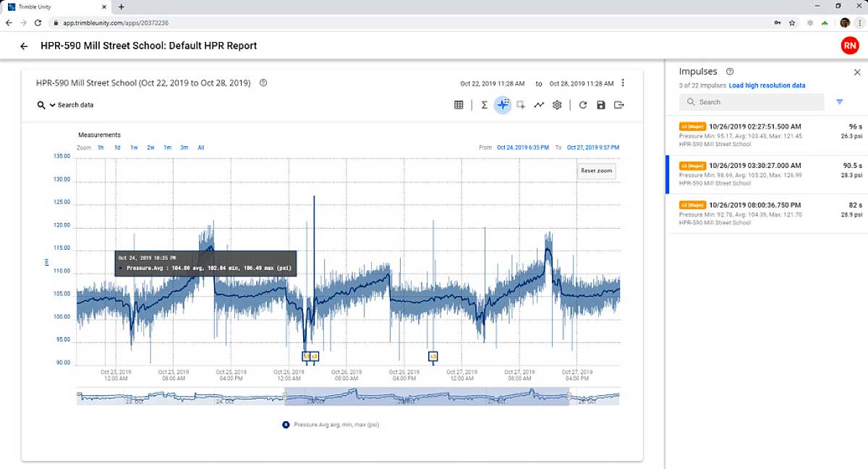The height and width of the screenshot is (469, 868).
Task: Change start date Oct 22, 2019 11:28 AM
Action: click(493, 83)
